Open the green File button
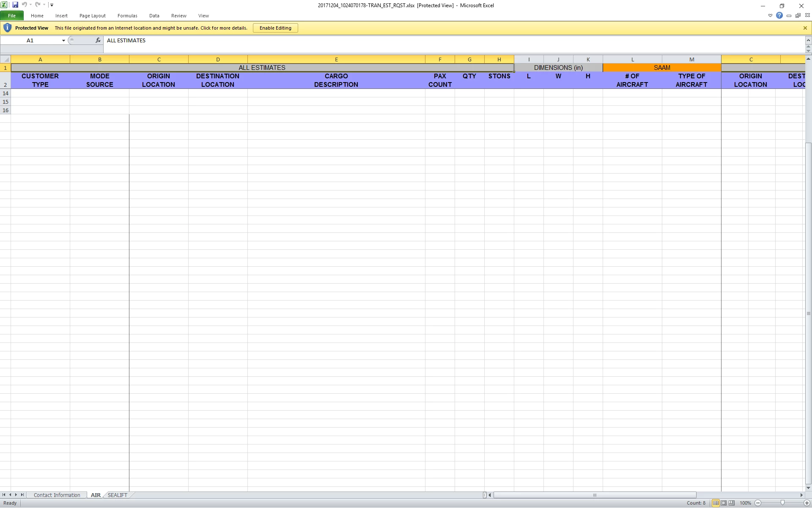Image resolution: width=812 pixels, height=508 pixels. 12,16
